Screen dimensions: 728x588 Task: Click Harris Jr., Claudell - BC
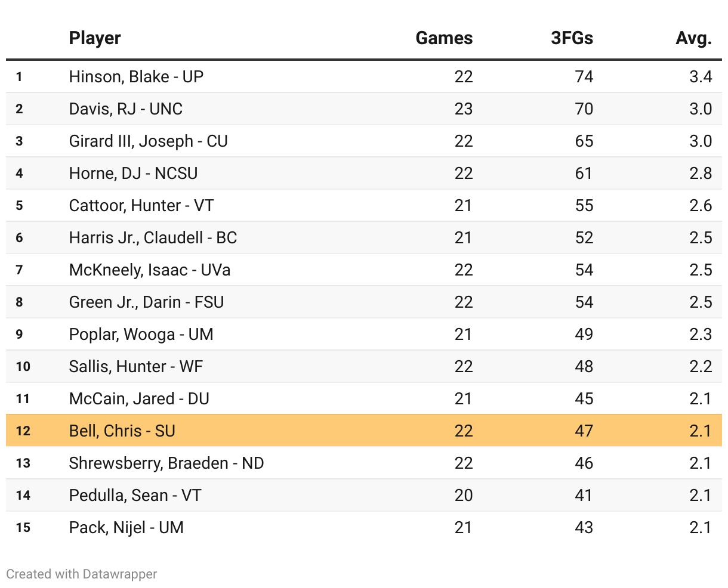pos(153,238)
